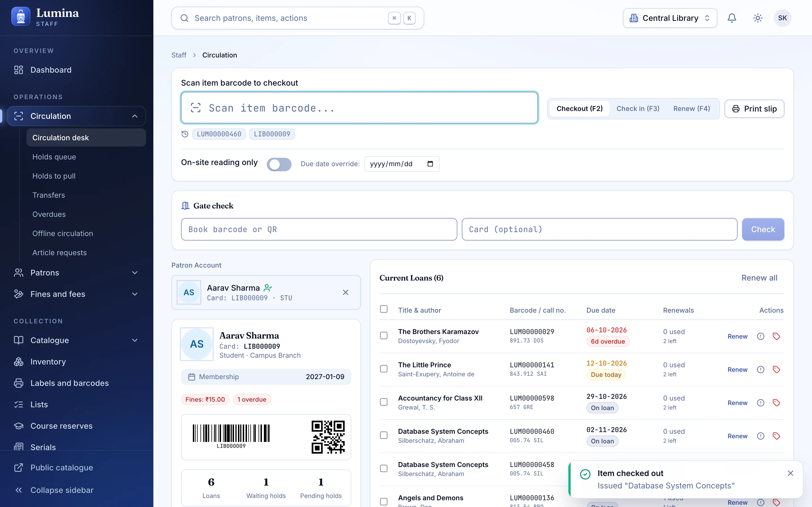Focus the Book barcode or QR field
812x507 pixels.
click(x=319, y=229)
